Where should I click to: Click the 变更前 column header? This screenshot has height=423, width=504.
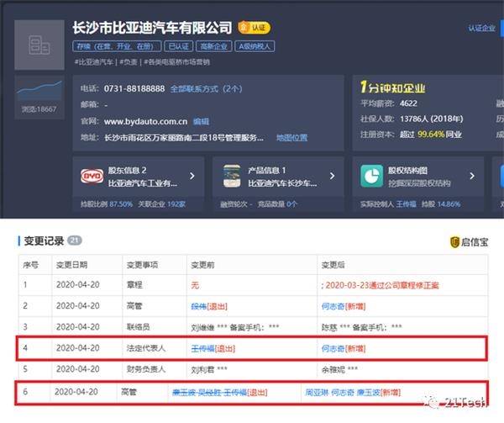[x=202, y=265]
